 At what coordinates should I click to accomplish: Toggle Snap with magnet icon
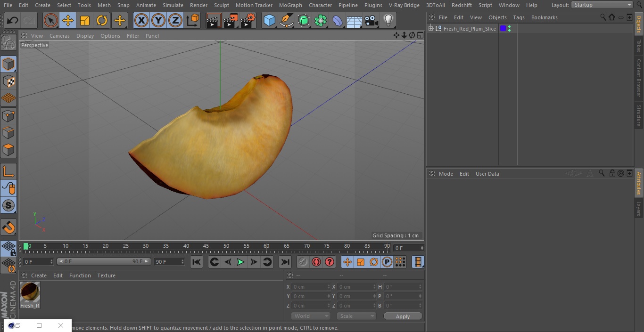(8, 227)
